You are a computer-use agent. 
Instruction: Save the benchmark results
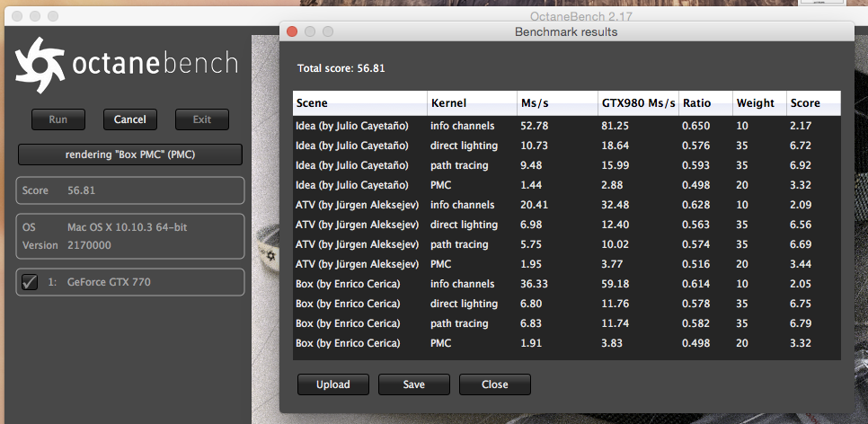(x=413, y=384)
